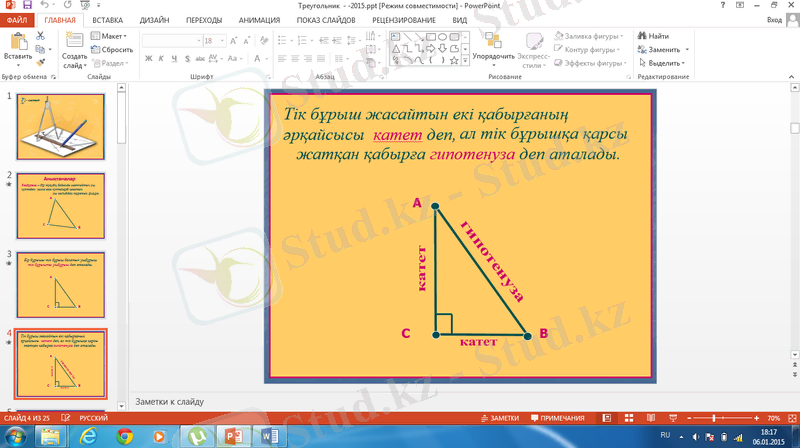Click the Format Painter brush icon

(x=40, y=62)
